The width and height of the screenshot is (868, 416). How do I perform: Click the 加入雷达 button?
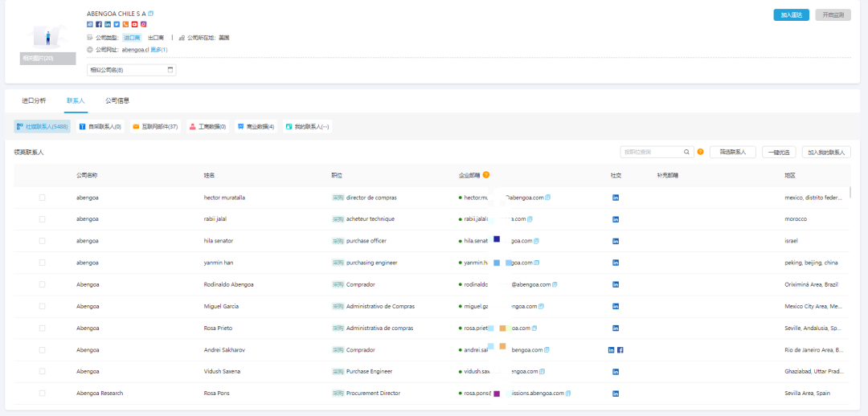pyautogui.click(x=791, y=14)
